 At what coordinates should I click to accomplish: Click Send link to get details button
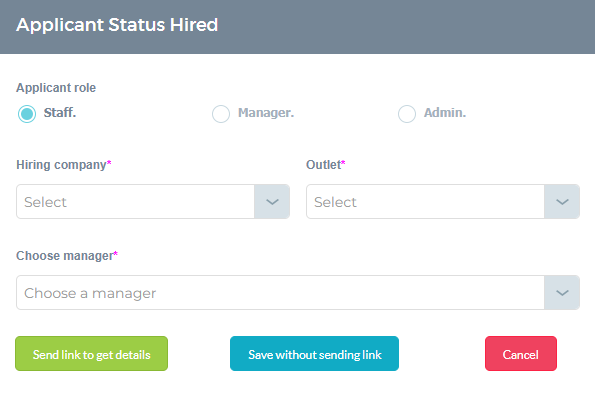tap(91, 353)
